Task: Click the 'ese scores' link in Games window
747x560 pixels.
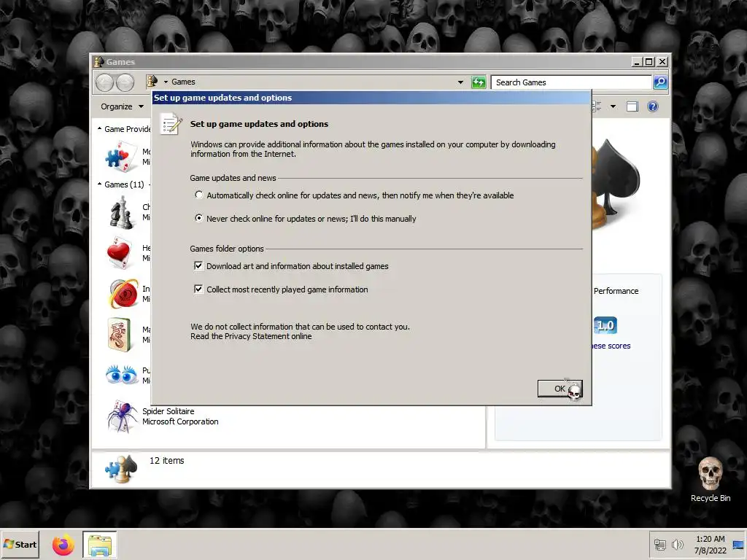Action: click(611, 346)
